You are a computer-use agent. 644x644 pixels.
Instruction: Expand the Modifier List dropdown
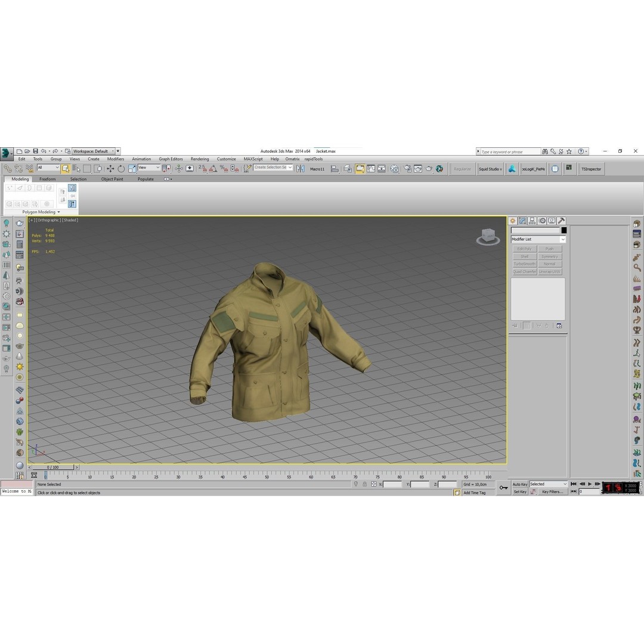(538, 239)
